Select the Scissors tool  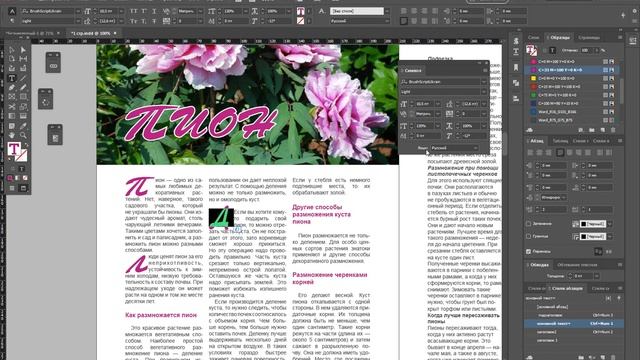coord(12,107)
